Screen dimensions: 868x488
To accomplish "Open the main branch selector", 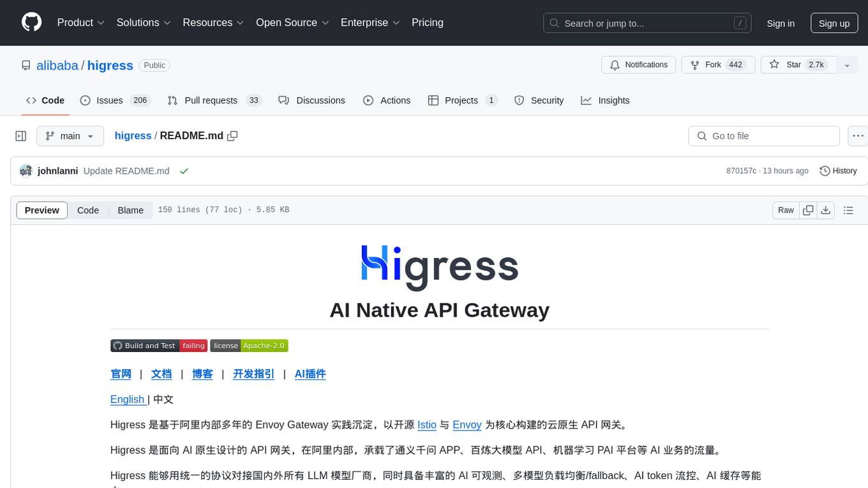I will pos(70,136).
